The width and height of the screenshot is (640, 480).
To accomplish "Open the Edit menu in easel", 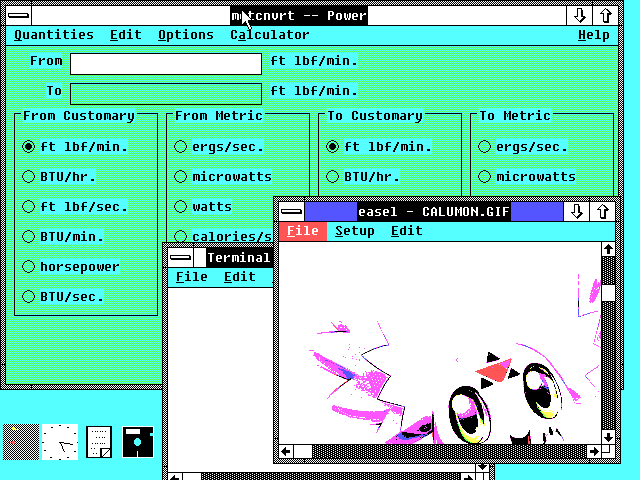I will pyautogui.click(x=407, y=231).
